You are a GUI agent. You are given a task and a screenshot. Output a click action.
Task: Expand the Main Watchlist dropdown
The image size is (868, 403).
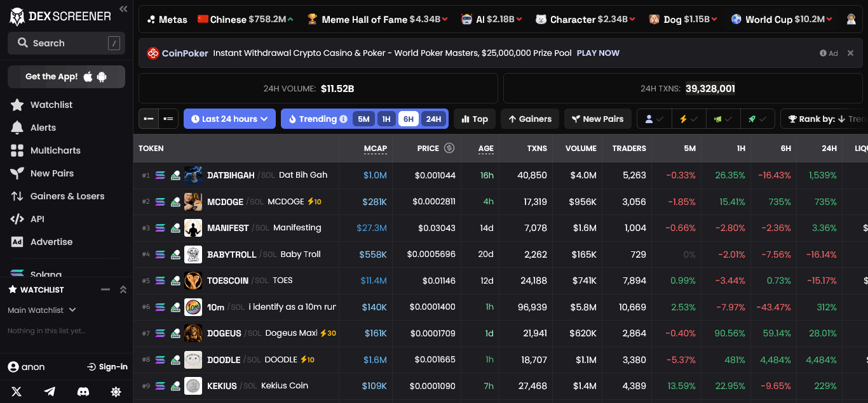(x=42, y=310)
